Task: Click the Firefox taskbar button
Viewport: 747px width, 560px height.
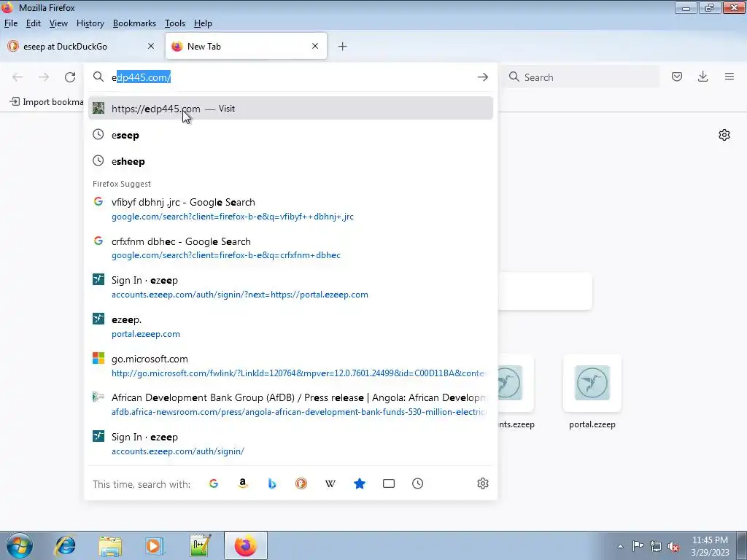Action: pyautogui.click(x=245, y=545)
